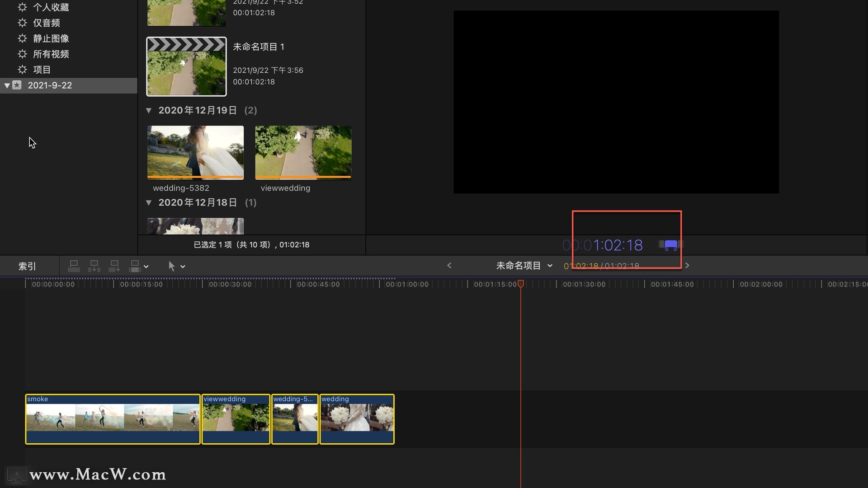Select 个人收藏 smart collection
This screenshot has width=868, height=488.
[x=51, y=7]
